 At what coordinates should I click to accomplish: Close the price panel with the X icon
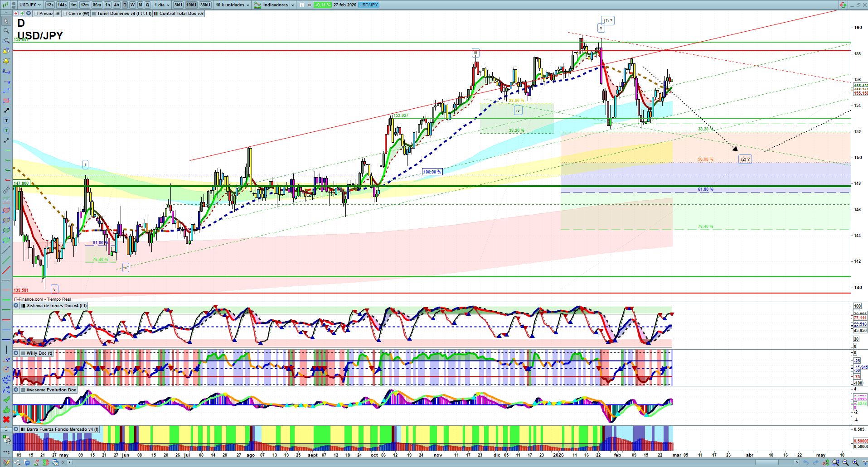29,14
